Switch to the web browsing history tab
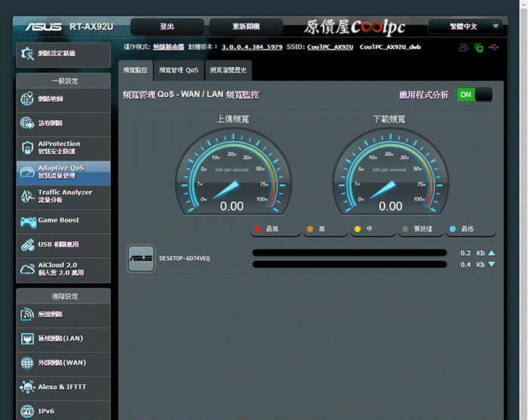Screen dimensions: 528x420 click(229, 70)
